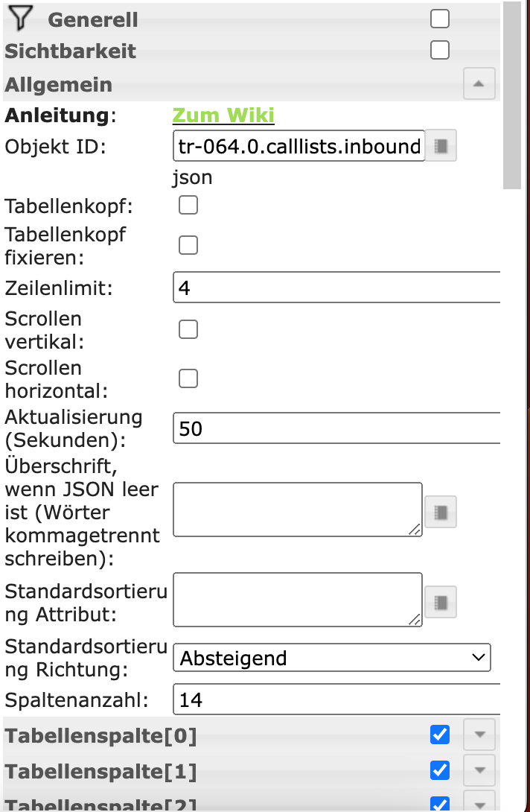Uncheck Tabellenspalte[0]
Viewport: 530px width, 812px height.
click(x=439, y=734)
